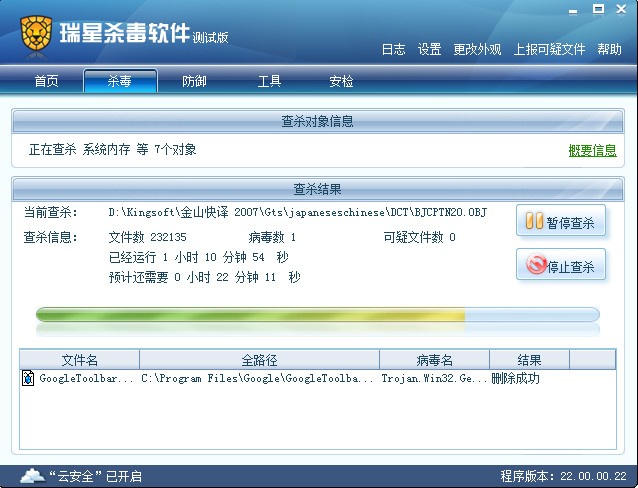Close the Rising antivirus window
Image resolution: width=638 pixels, height=488 pixels.
pos(621,9)
